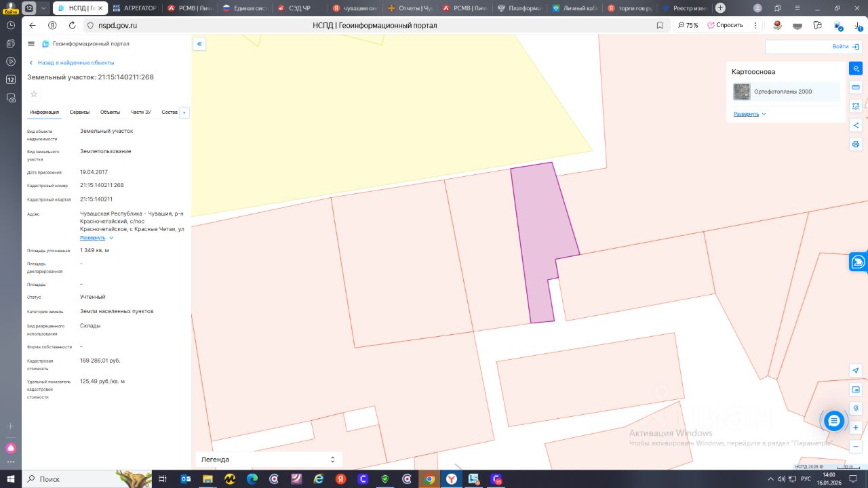The height and width of the screenshot is (488, 868).
Task: Open browser history in sidebar
Action: [x=11, y=25]
